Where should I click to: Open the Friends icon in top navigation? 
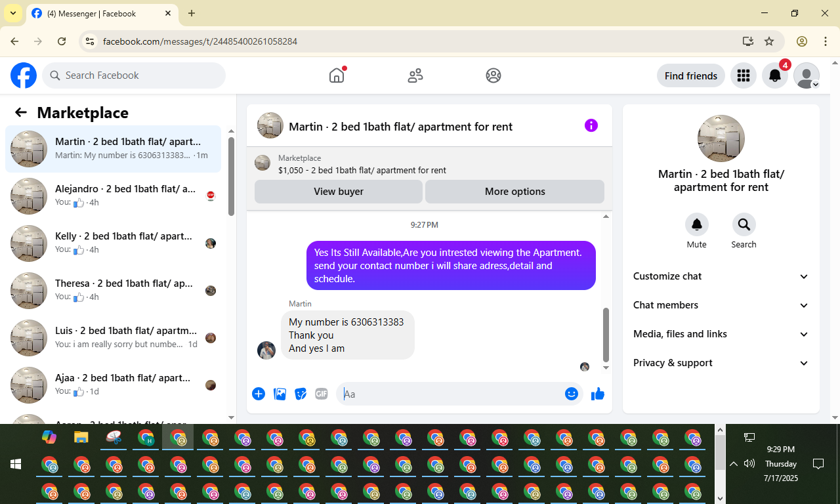point(415,75)
